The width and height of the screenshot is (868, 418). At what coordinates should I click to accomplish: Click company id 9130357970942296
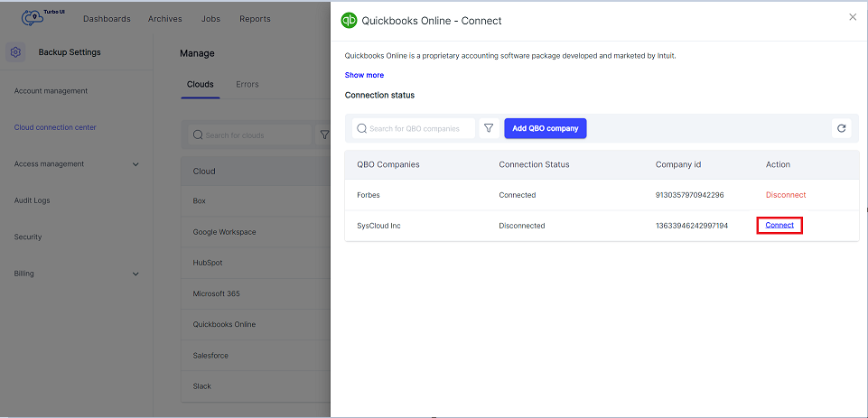point(690,195)
